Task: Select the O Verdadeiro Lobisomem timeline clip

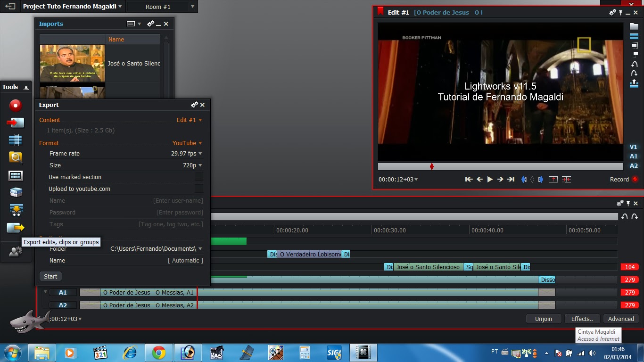Action: (309, 254)
